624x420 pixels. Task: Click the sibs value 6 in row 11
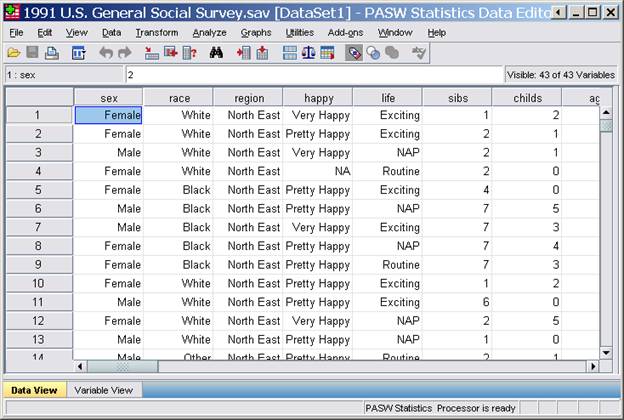pyautogui.click(x=457, y=302)
